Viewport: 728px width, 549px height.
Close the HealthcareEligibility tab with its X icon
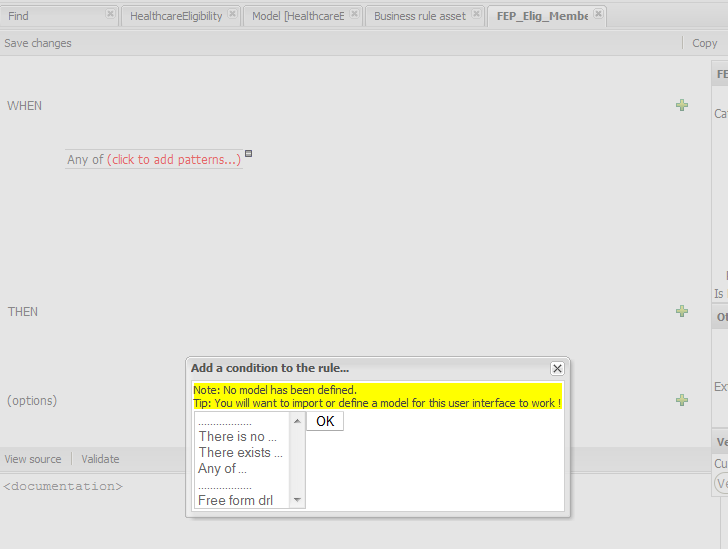(x=232, y=14)
